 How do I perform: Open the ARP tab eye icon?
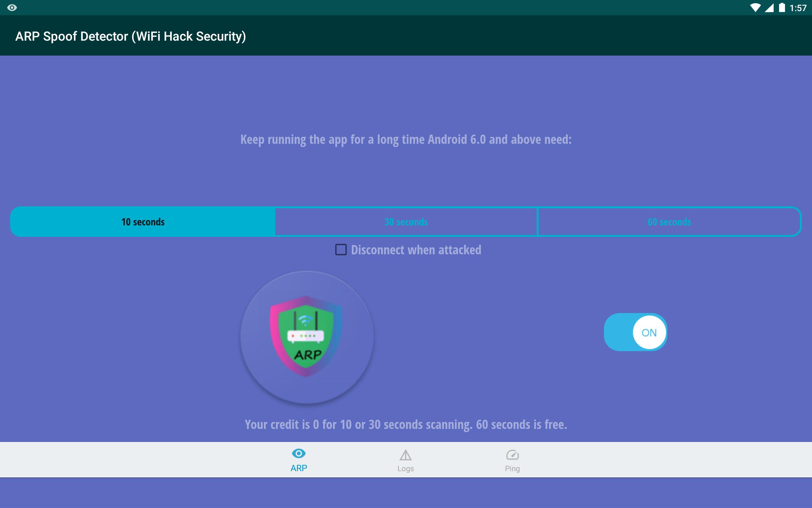click(x=298, y=454)
